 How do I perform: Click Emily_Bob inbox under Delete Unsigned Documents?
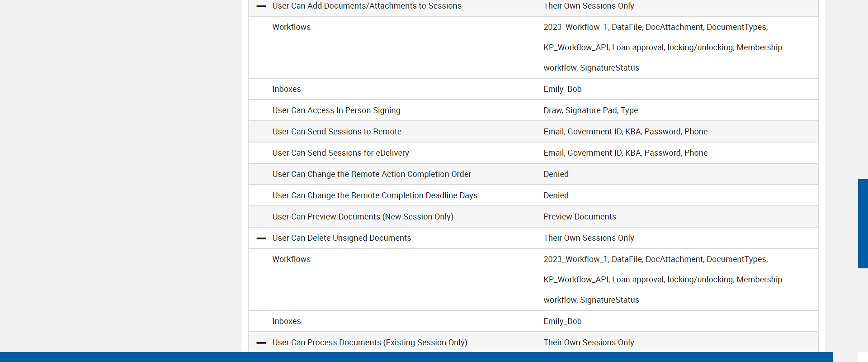pos(562,321)
